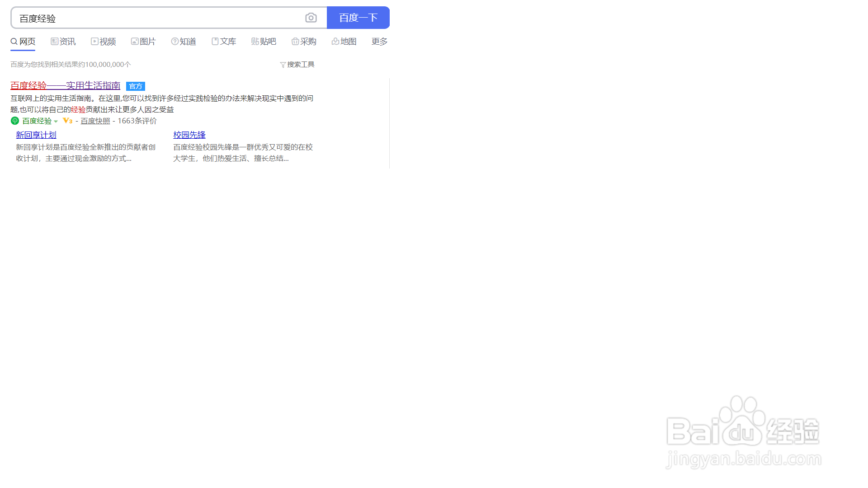
Task: Click the blue 官方 badge
Action: (x=136, y=86)
